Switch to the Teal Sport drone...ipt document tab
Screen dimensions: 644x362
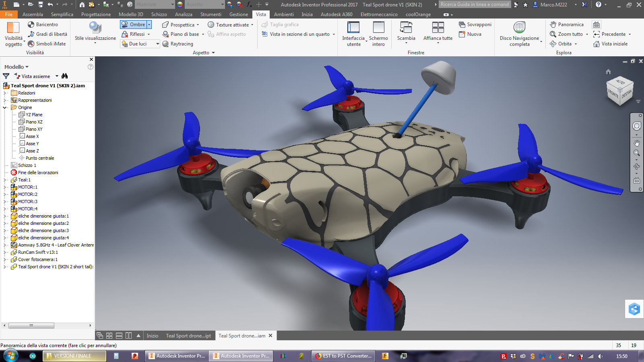pyautogui.click(x=188, y=336)
